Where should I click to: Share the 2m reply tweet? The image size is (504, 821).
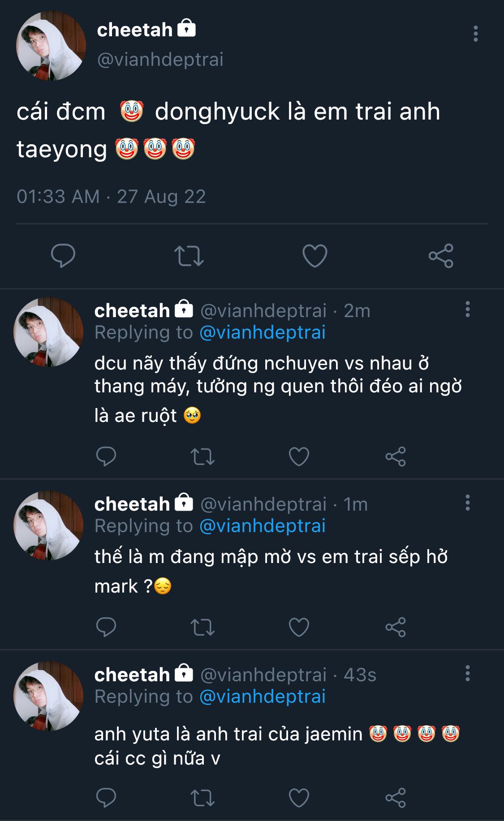tap(396, 456)
